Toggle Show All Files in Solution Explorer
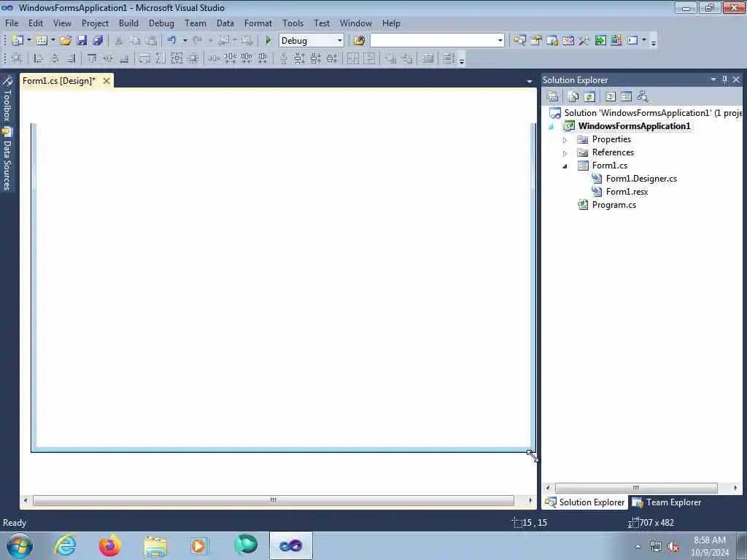Viewport: 747px width, 560px height. [x=573, y=97]
